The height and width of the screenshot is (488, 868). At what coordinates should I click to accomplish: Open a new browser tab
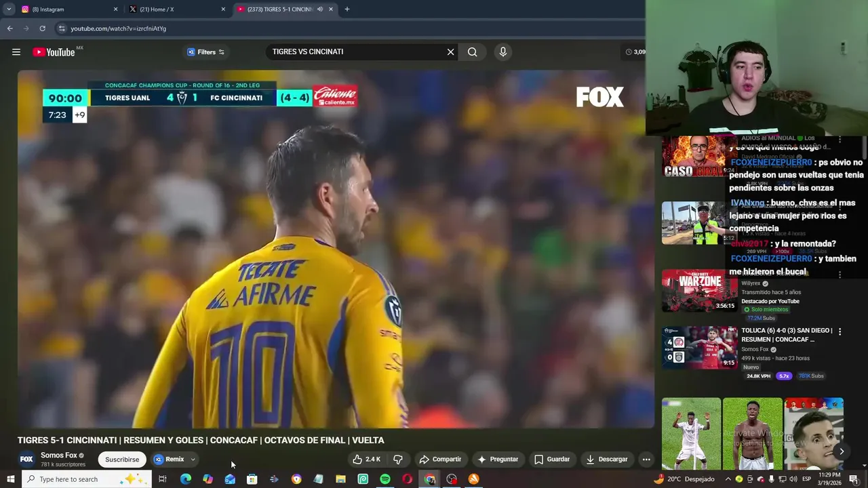pyautogui.click(x=347, y=9)
